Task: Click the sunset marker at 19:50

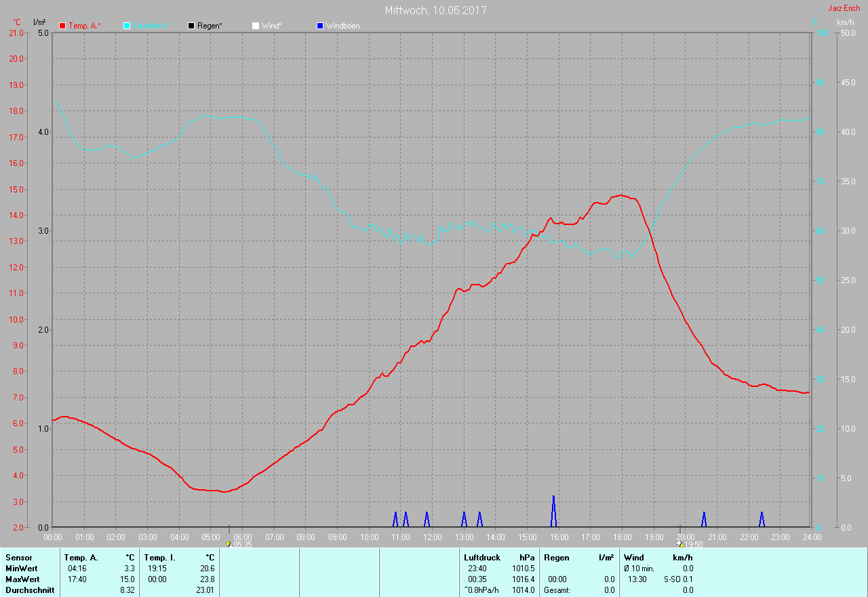Action: (680, 543)
